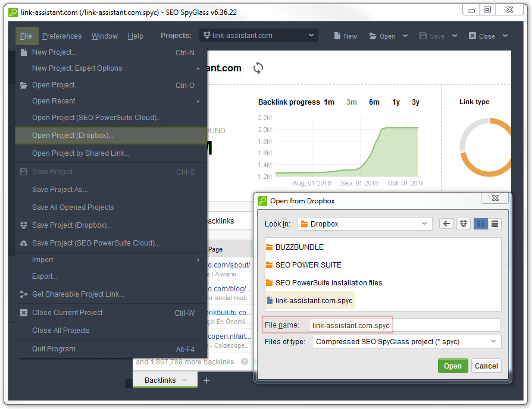Choose Open Project by Shared Link...
The height and width of the screenshot is (409, 532).
(111, 153)
